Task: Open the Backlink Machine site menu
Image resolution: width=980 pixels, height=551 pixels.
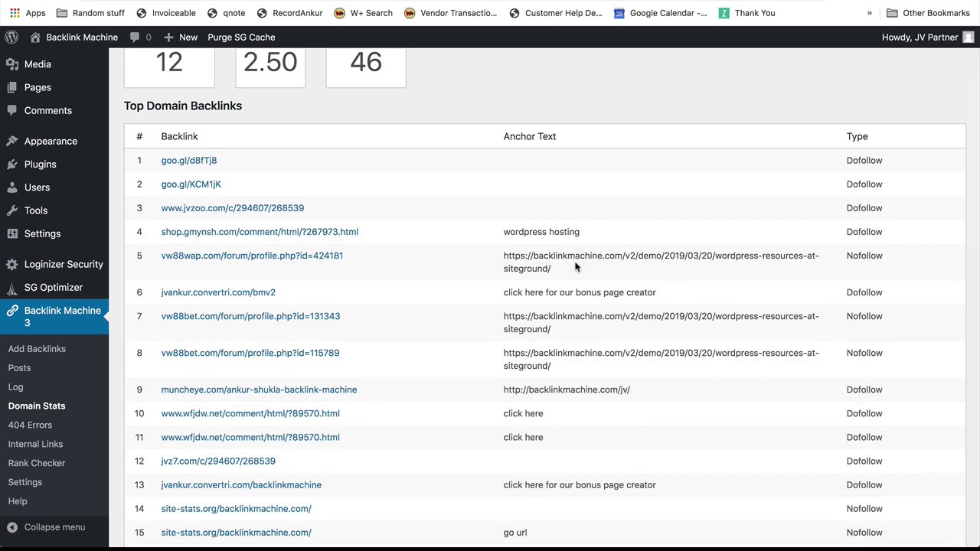Action: 73,37
